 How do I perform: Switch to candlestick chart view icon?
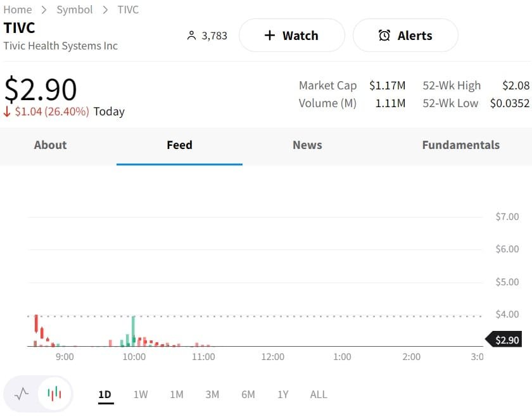click(54, 394)
